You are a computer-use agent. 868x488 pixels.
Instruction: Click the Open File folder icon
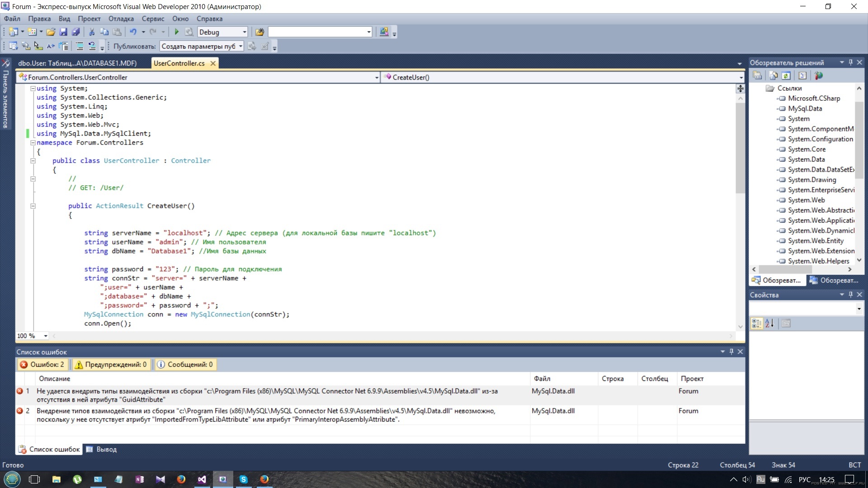[x=51, y=32]
